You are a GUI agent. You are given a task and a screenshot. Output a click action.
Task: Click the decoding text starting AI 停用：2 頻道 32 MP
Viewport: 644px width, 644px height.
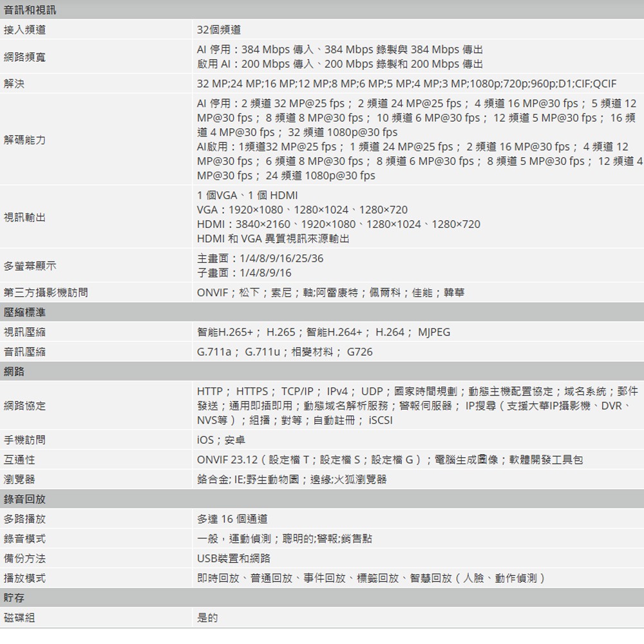[x=417, y=117]
